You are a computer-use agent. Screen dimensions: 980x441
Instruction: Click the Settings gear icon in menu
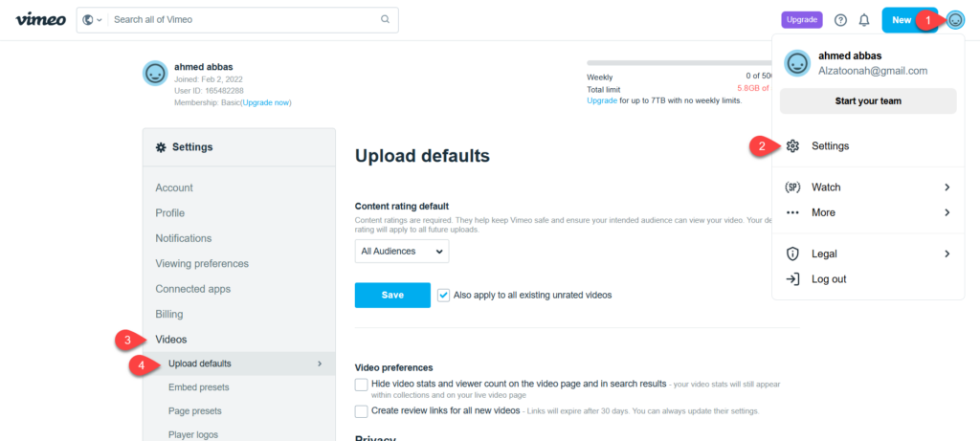(x=792, y=146)
